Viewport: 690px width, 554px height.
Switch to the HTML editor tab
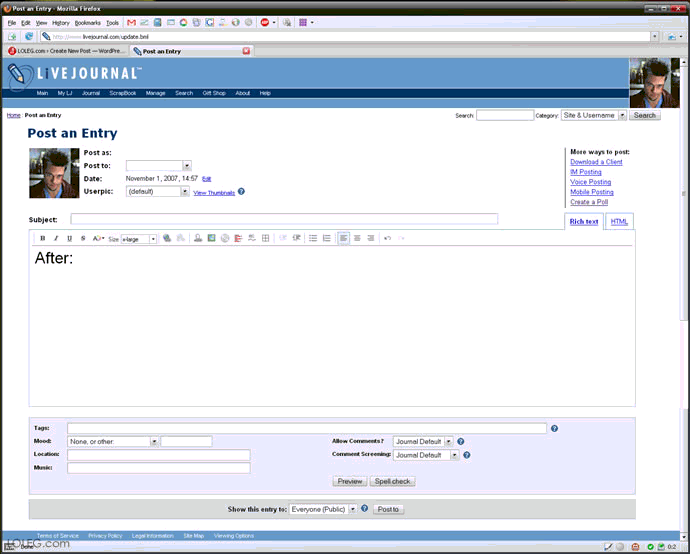[x=619, y=221]
